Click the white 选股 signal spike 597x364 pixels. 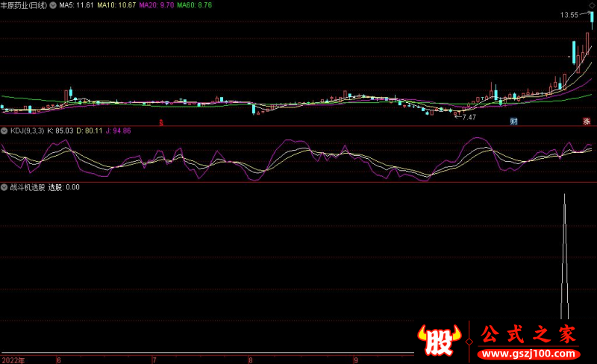click(564, 254)
